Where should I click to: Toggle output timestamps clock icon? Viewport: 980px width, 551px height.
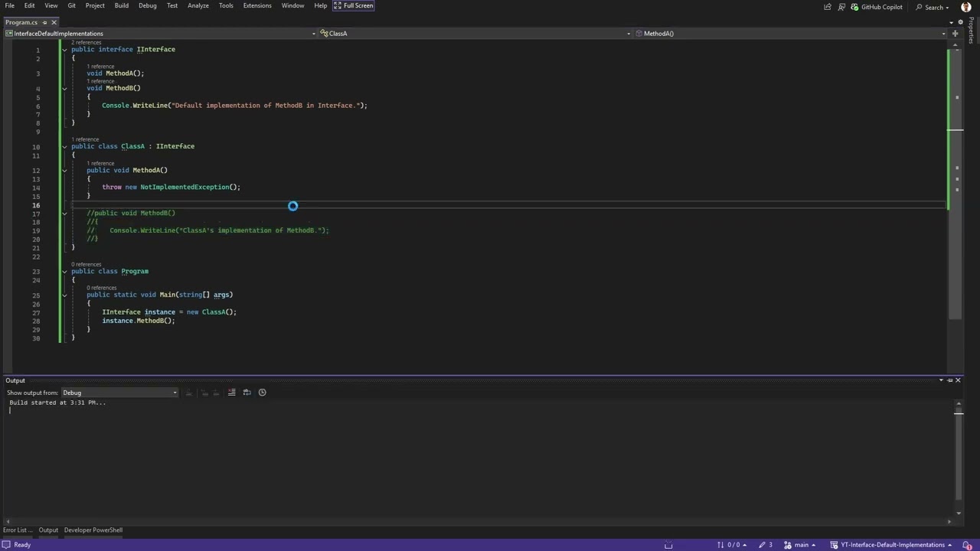pyautogui.click(x=262, y=393)
